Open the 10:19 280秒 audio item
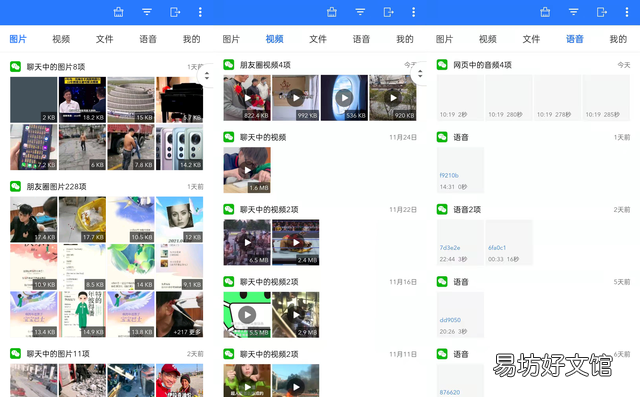 [x=509, y=98]
